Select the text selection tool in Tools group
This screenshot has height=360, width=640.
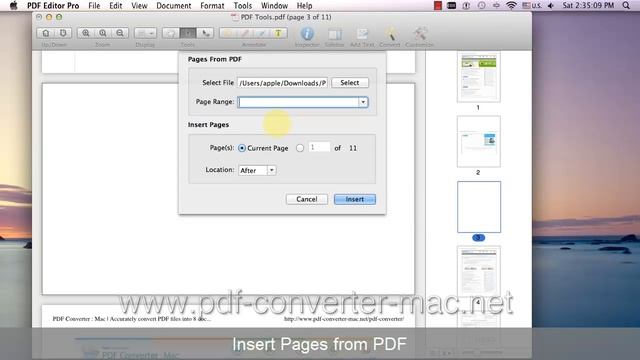pos(188,33)
